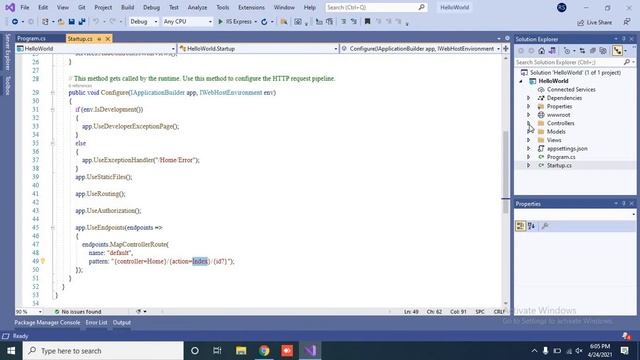The image size is (640, 360).
Task: Click the account avatar icon
Action: click(x=562, y=7)
